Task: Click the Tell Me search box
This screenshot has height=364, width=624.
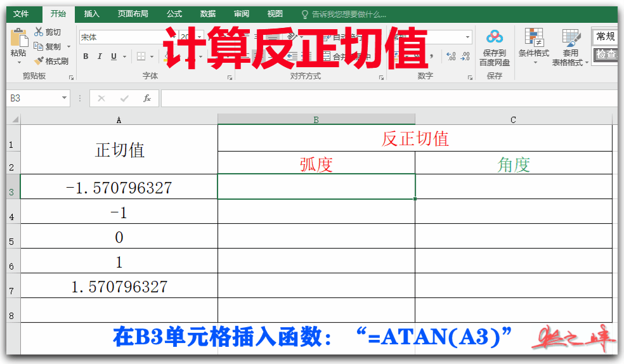Action: click(x=344, y=15)
